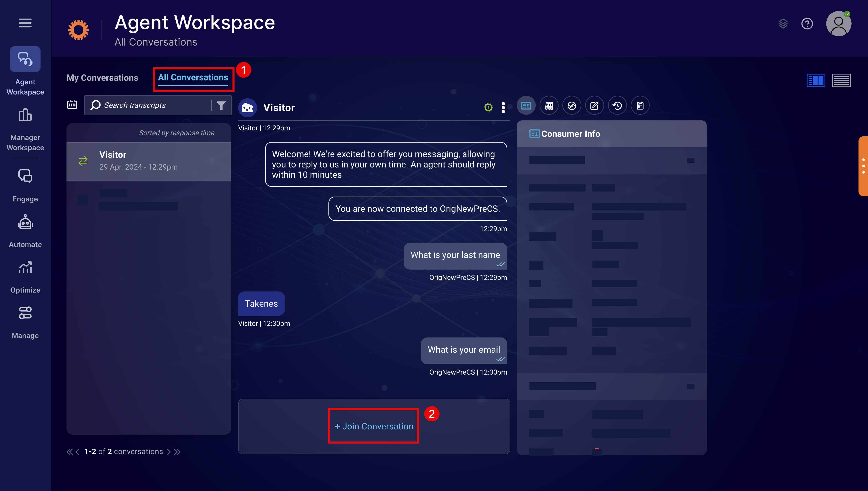Open the clipboard summary widget
The image size is (868, 491).
pos(640,105)
